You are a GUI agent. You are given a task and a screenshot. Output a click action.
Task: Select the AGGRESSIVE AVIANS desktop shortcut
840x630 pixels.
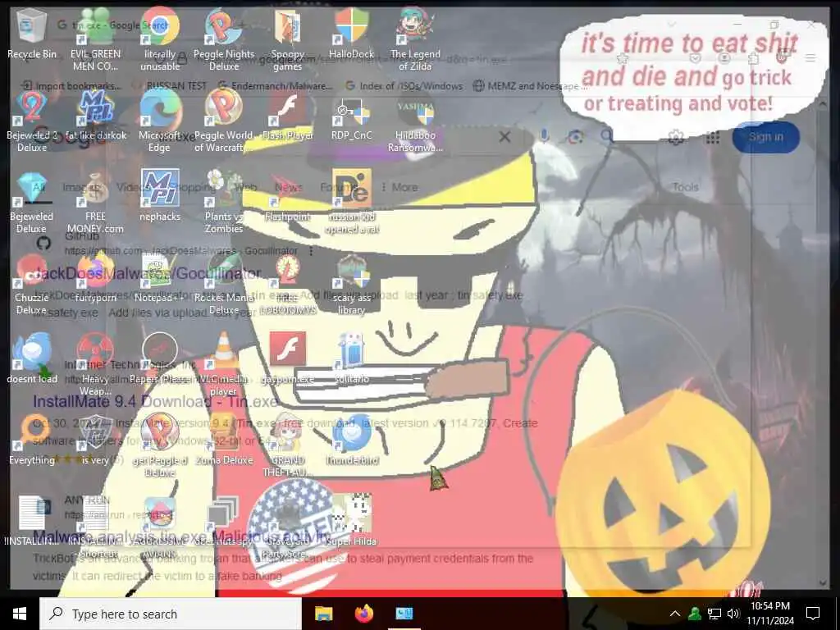tap(160, 527)
